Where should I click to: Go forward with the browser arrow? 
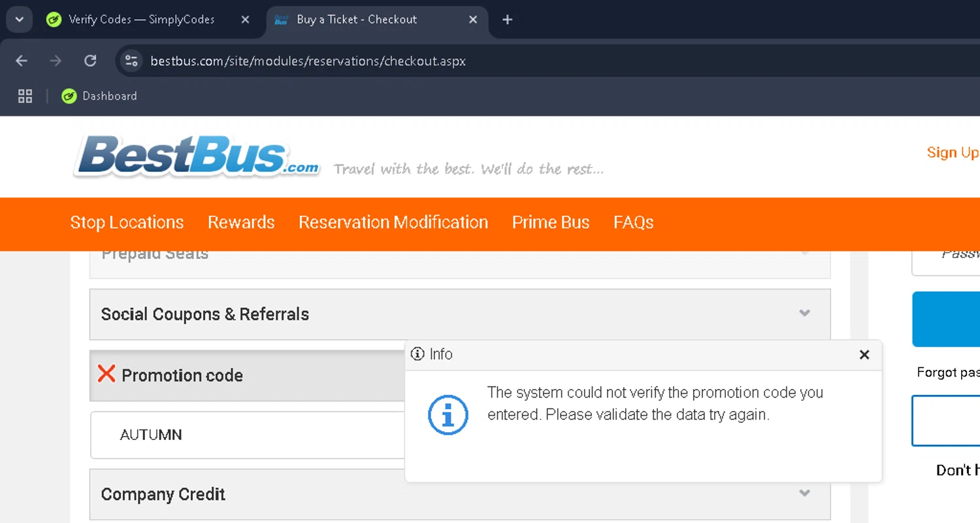56,61
